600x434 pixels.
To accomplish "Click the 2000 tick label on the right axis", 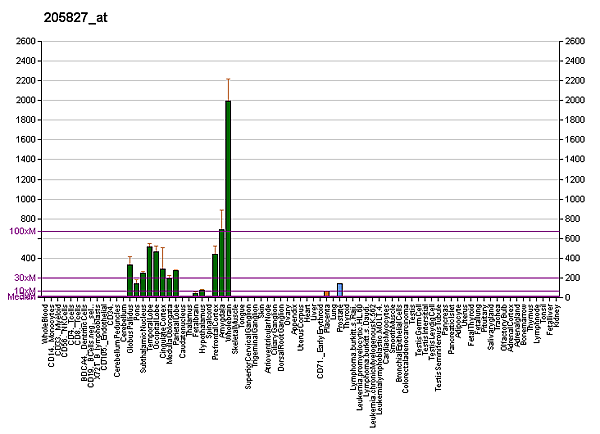I will click(x=574, y=101).
